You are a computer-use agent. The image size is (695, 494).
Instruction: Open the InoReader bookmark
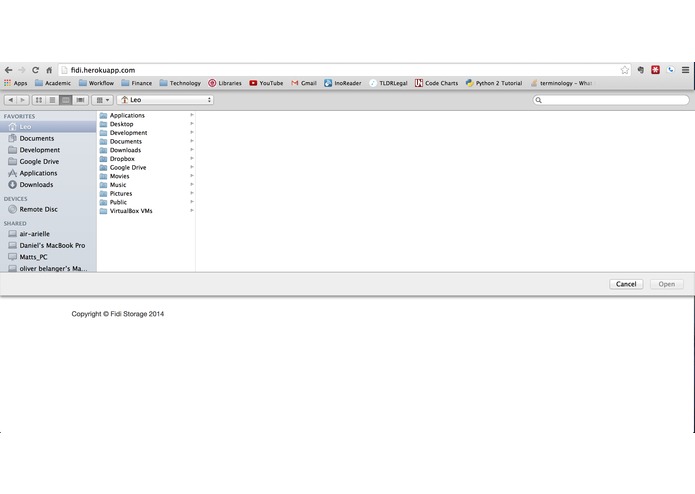(343, 83)
